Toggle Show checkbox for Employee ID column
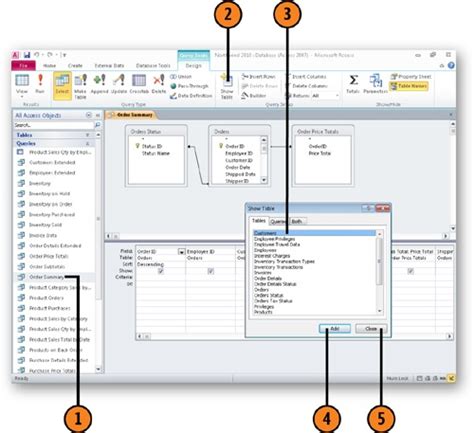Image resolution: width=474 pixels, height=433 pixels. (211, 271)
